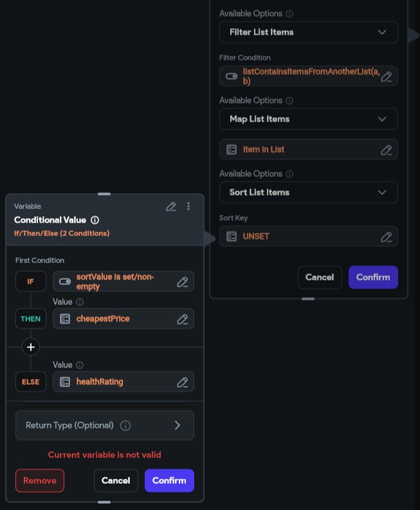Edit the cheapestPrice THEN value
The width and height of the screenshot is (420, 510).
183,319
